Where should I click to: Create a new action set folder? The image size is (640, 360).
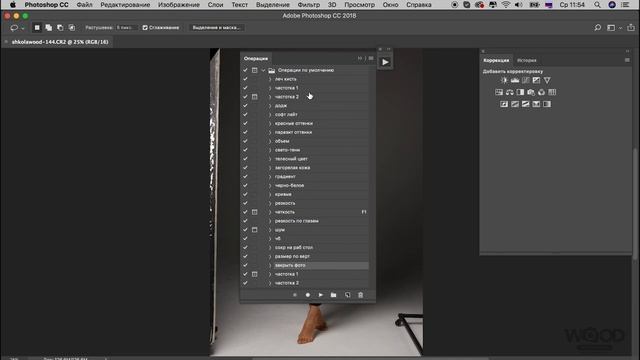[333, 295]
